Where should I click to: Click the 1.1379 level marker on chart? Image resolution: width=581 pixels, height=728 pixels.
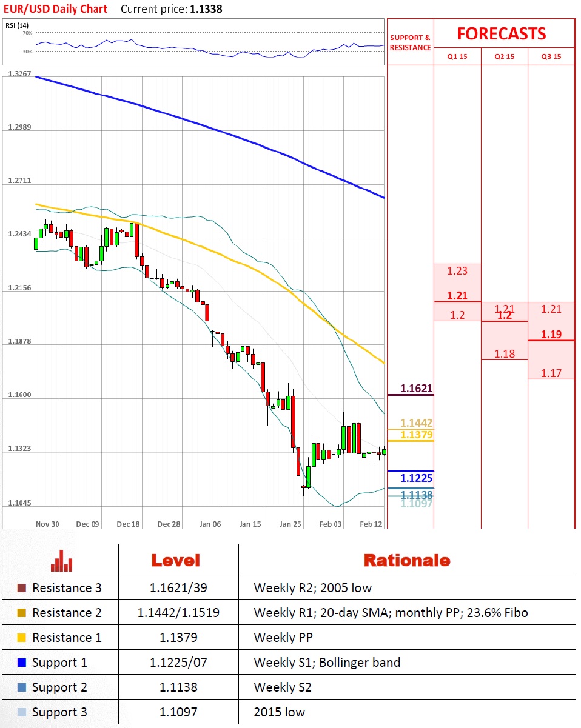416,435
